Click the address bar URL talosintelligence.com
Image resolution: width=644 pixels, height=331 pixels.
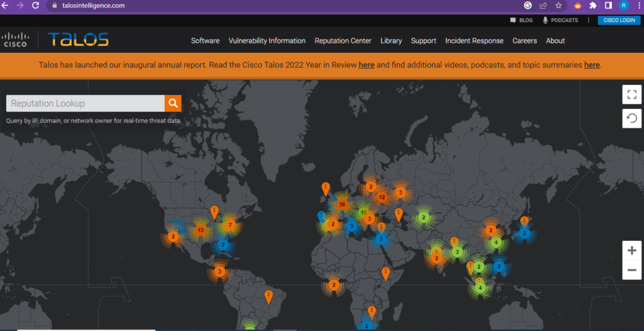[94, 6]
